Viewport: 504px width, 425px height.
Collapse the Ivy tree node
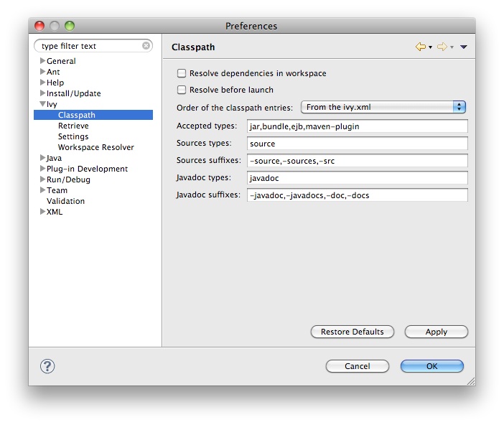click(x=42, y=104)
